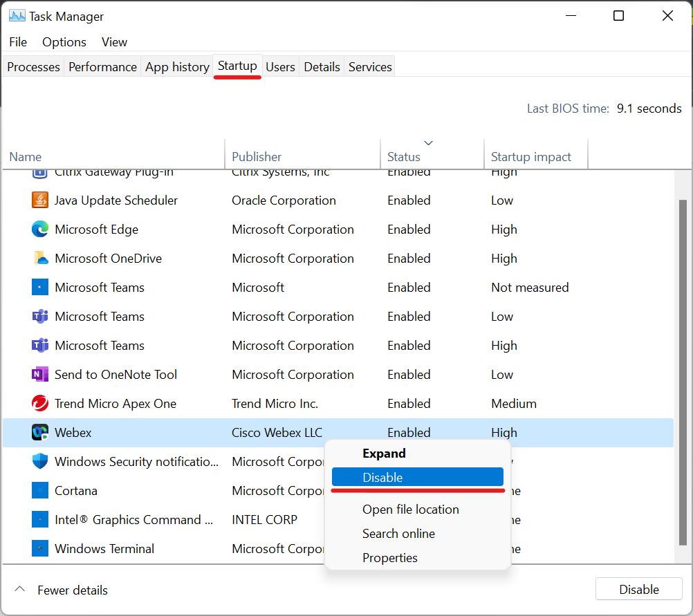693x616 pixels.
Task: Click the blue Microsoft Teams icon (Not measured row)
Action: 40,287
